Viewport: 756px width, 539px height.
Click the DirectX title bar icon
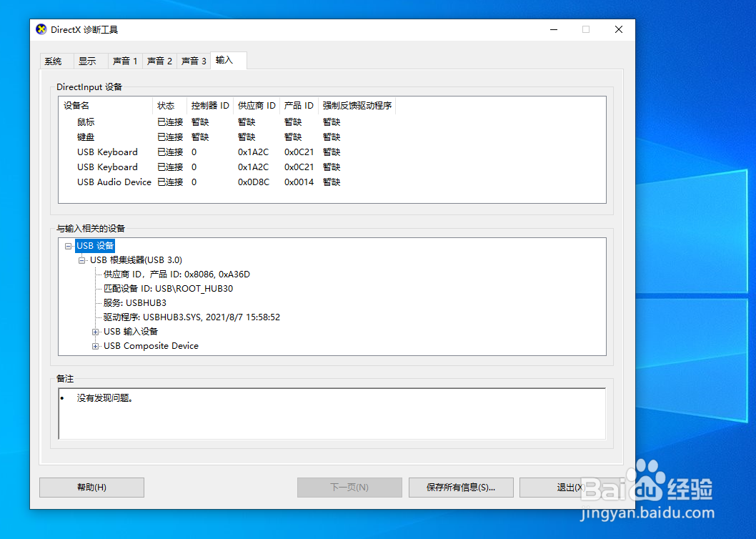coord(41,29)
